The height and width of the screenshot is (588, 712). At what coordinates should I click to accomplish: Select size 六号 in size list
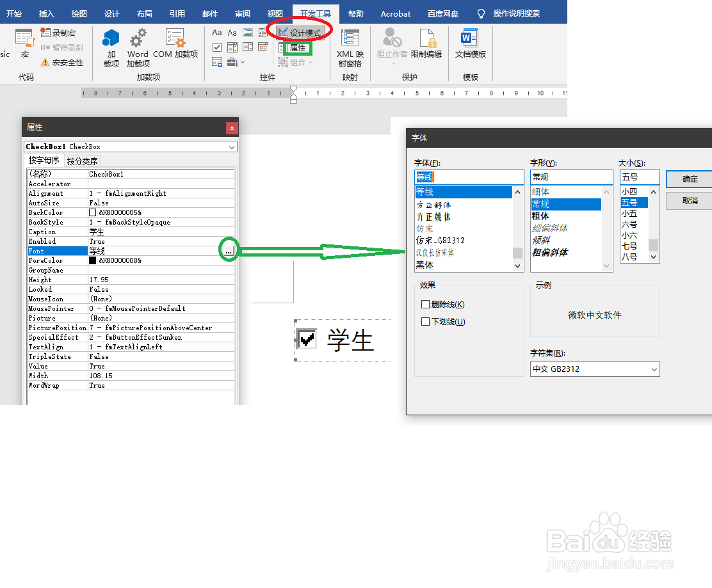pos(629,225)
